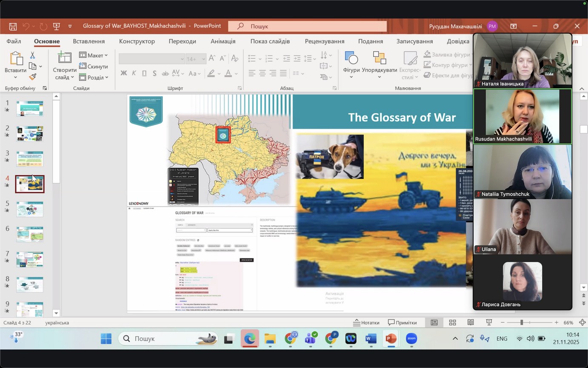Click the Save icon in the title bar
This screenshot has width=588, height=368.
click(x=13, y=26)
